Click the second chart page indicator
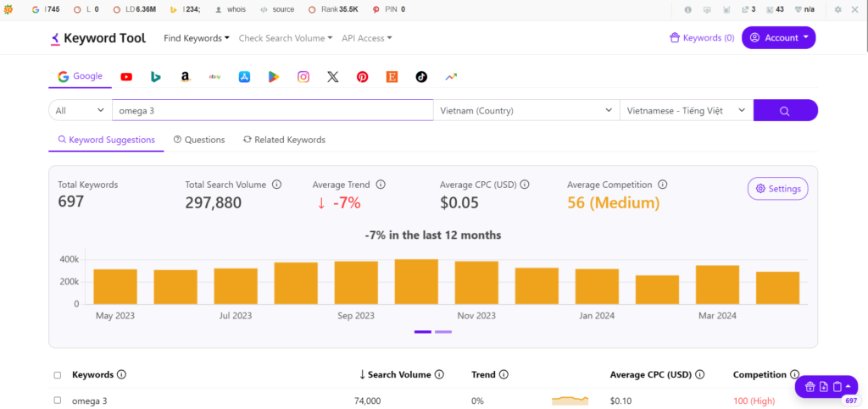 click(443, 332)
